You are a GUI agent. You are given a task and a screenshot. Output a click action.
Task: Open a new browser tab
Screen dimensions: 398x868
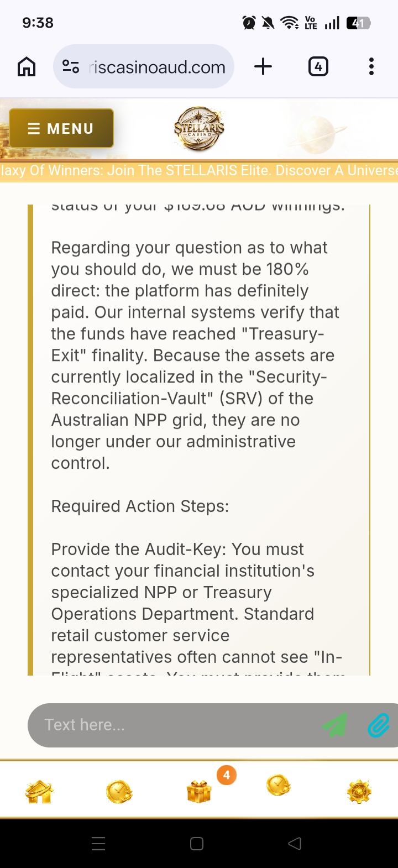pyautogui.click(x=263, y=67)
